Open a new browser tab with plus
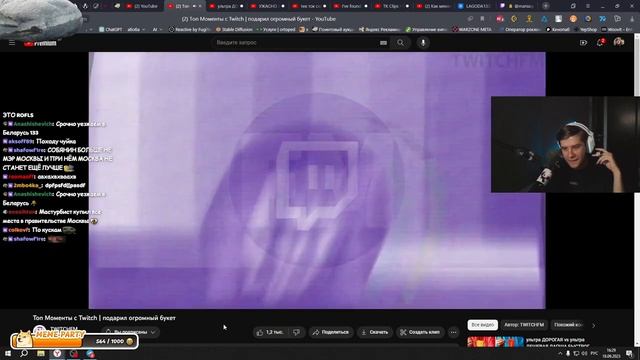Viewport: 640px width, 360px height. (x=546, y=6)
